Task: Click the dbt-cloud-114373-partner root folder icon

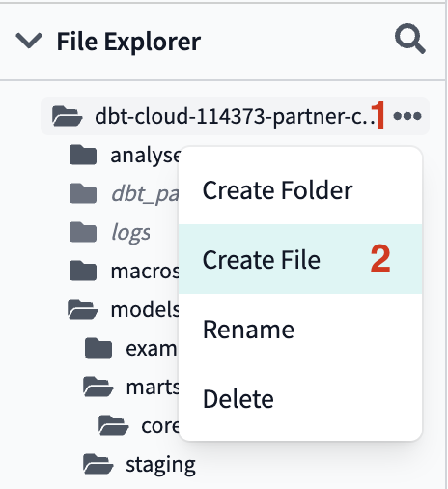Action: [67, 116]
